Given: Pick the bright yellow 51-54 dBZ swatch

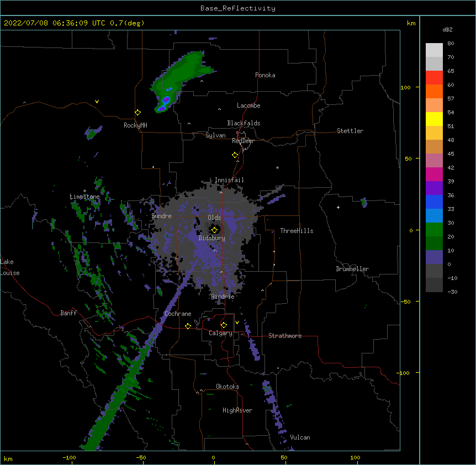Looking at the screenshot, I should 434,119.
